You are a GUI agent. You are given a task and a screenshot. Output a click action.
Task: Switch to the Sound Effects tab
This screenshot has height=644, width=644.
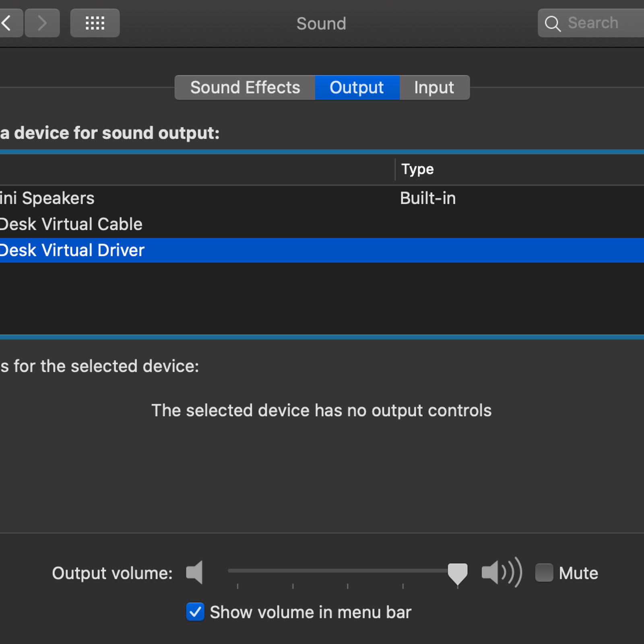(x=245, y=87)
